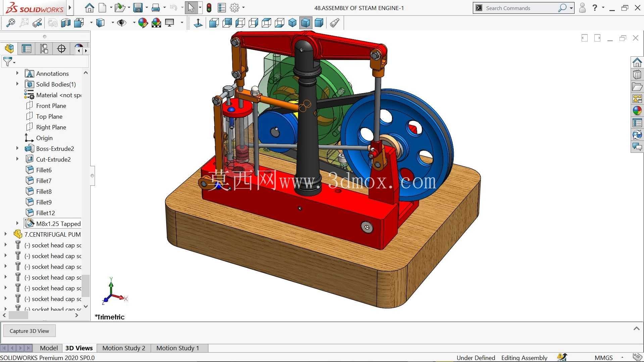Click the user login profile icon
The height and width of the screenshot is (362, 644).
click(582, 8)
